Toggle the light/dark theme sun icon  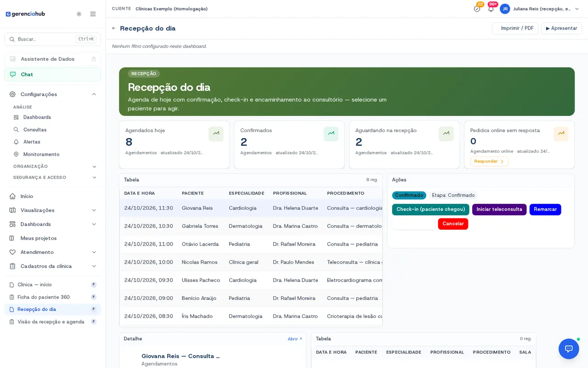(x=79, y=14)
